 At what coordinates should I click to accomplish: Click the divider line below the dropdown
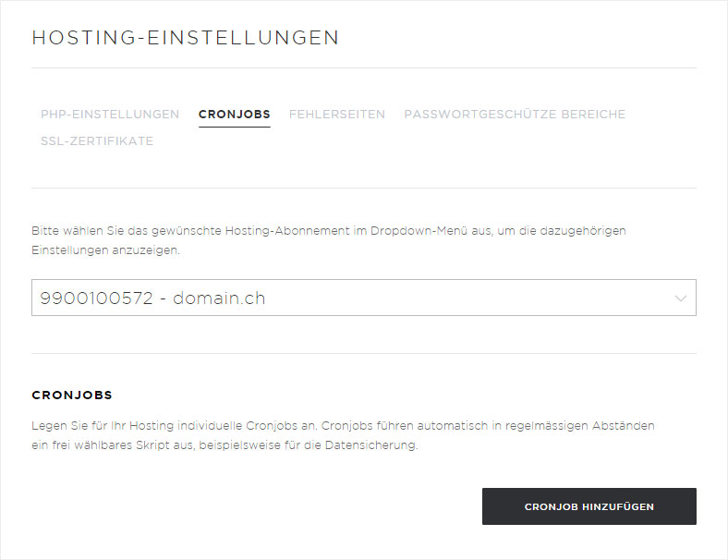pyautogui.click(x=364, y=353)
